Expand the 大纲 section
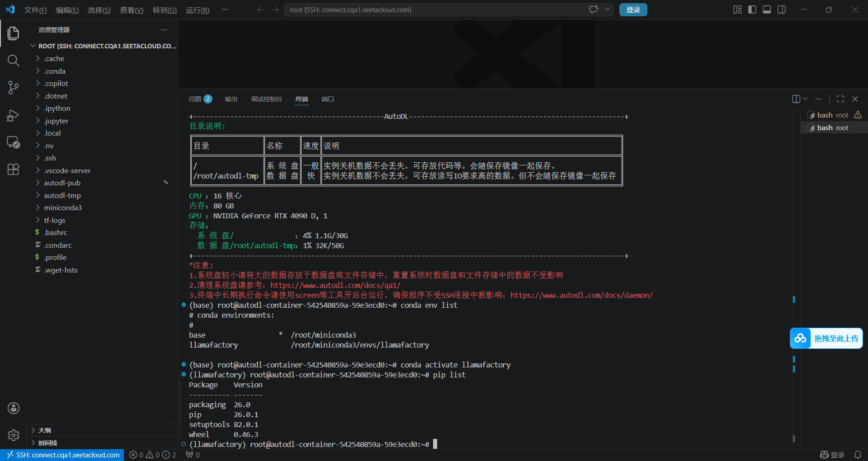The width and height of the screenshot is (868, 461). 102,430
